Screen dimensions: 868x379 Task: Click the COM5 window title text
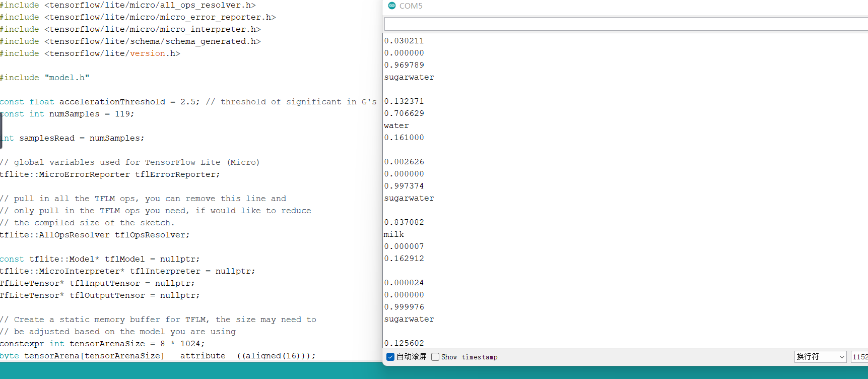[x=411, y=6]
